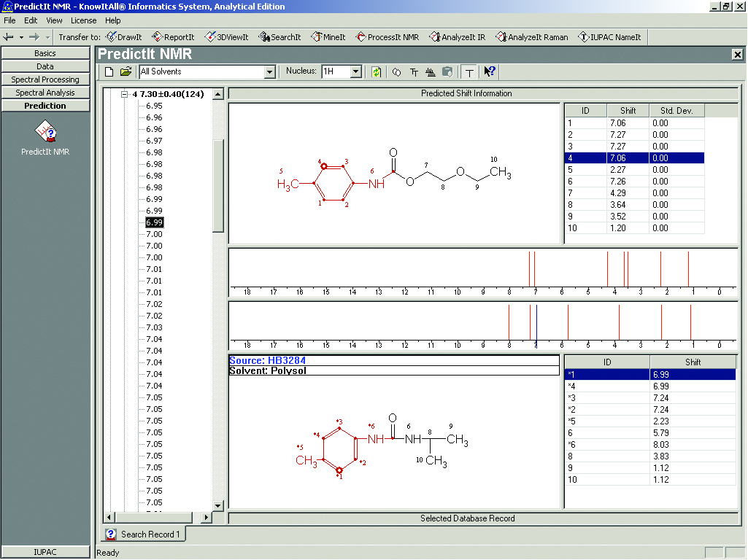Click the spectrum peaks toolbar icon
The height and width of the screenshot is (560, 748).
[x=430, y=71]
